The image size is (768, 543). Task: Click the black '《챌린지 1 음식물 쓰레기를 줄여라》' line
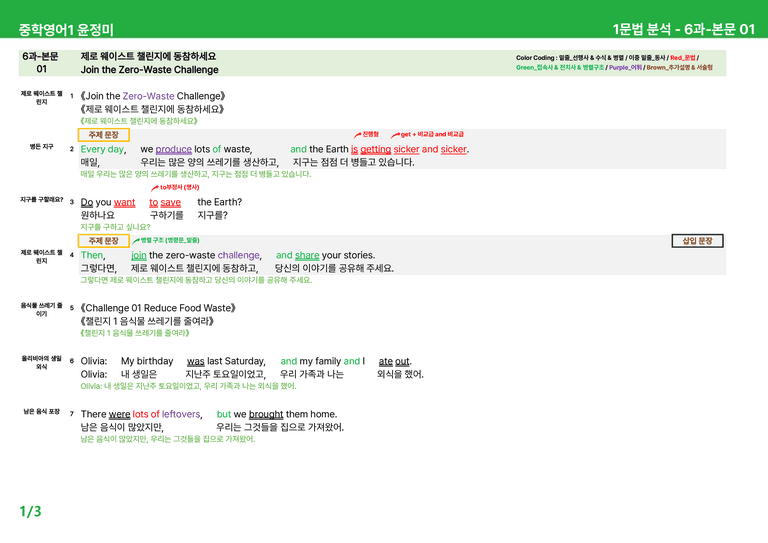coord(146,321)
